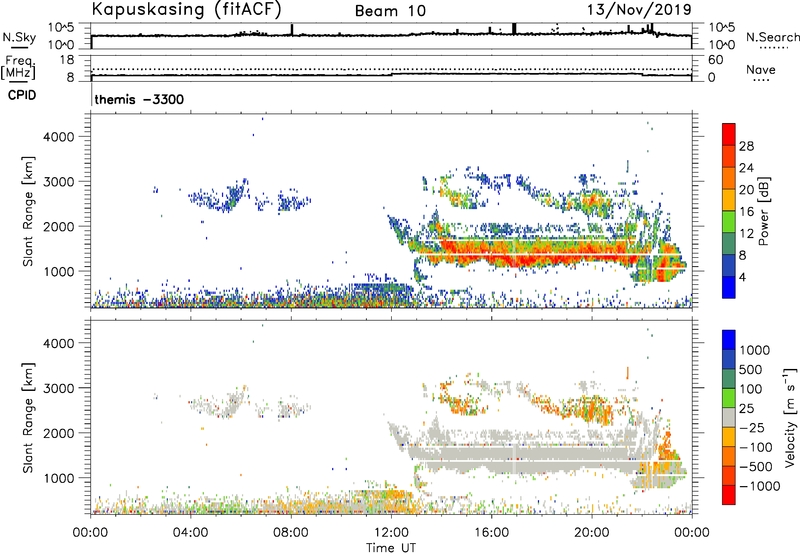This screenshot has height=554, width=800.
Task: Click the "20" label on power colorbar
Action: [x=746, y=190]
